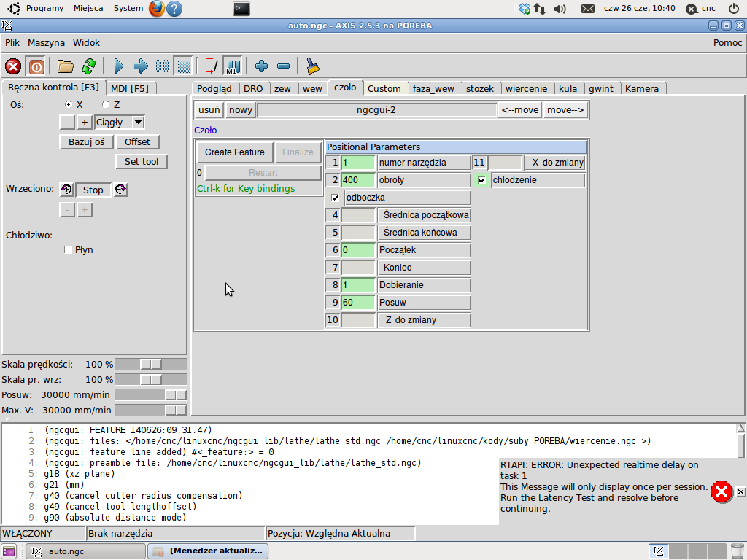
Task: Adjust the Max. V slider
Action: [150, 410]
